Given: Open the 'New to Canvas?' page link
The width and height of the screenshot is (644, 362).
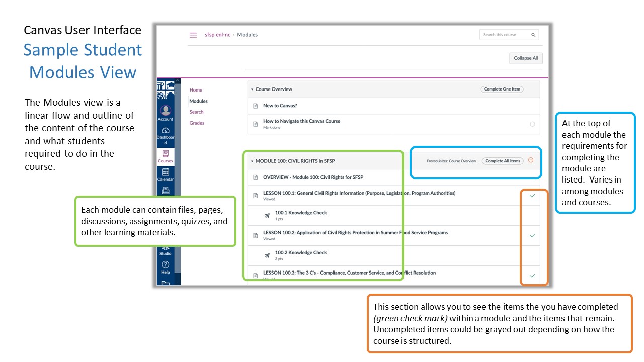Looking at the screenshot, I should pos(280,106).
